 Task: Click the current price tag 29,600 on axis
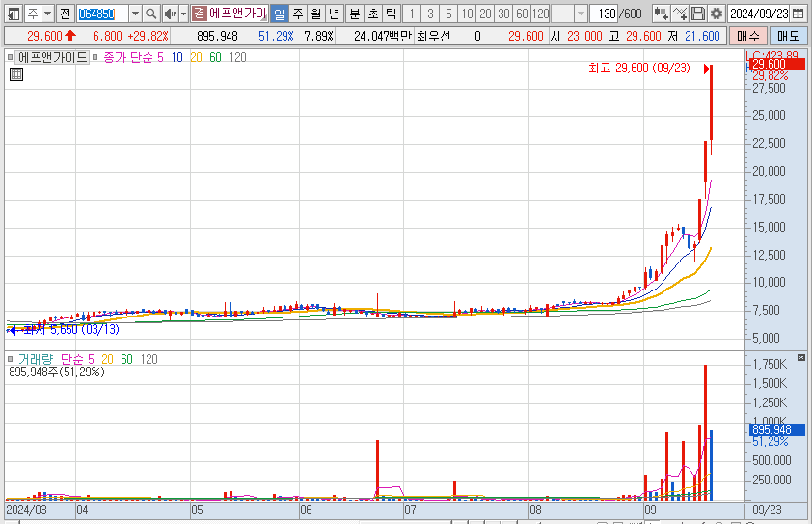point(775,65)
